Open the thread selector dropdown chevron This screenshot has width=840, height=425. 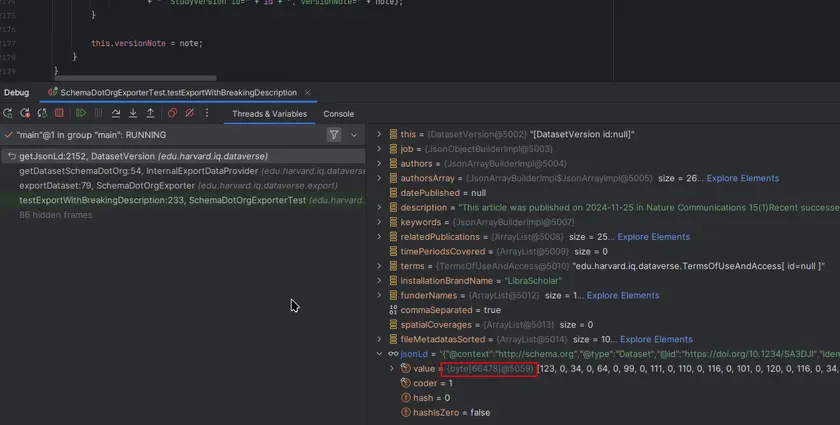(x=353, y=135)
